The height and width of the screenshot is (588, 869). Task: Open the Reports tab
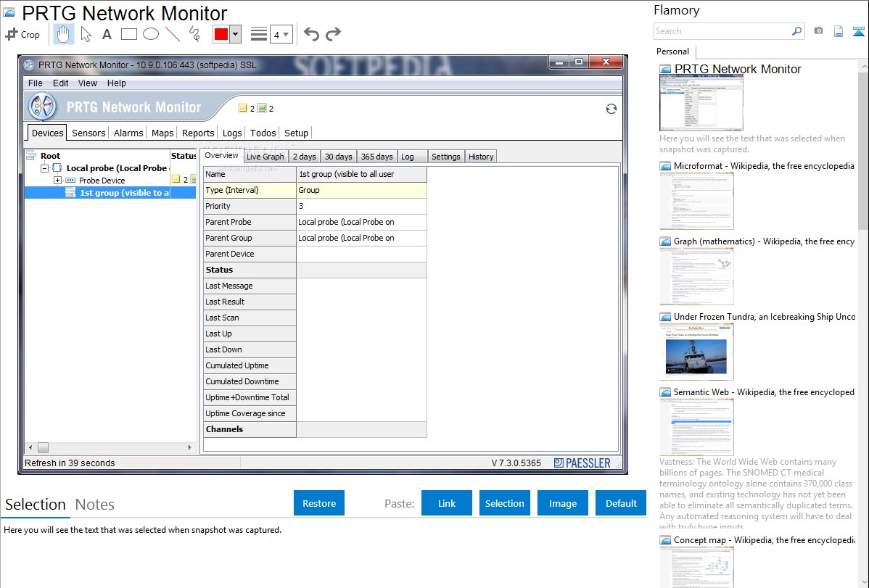(198, 133)
